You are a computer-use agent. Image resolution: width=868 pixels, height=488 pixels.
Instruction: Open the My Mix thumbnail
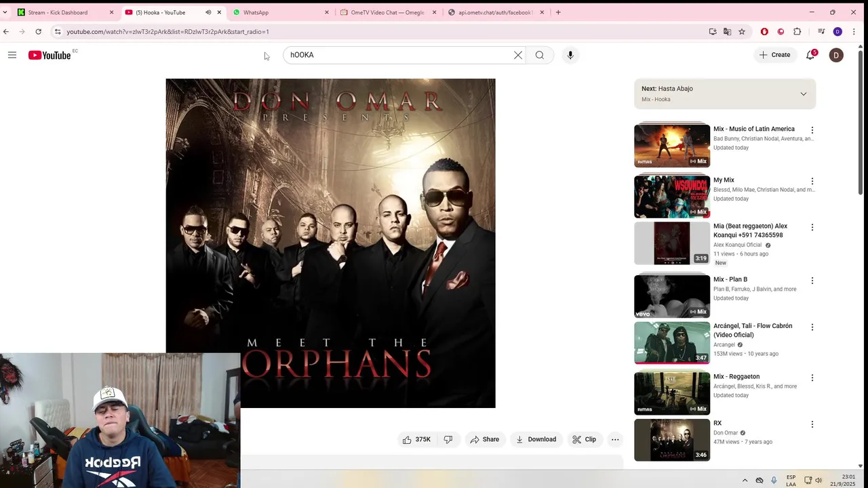click(x=672, y=197)
